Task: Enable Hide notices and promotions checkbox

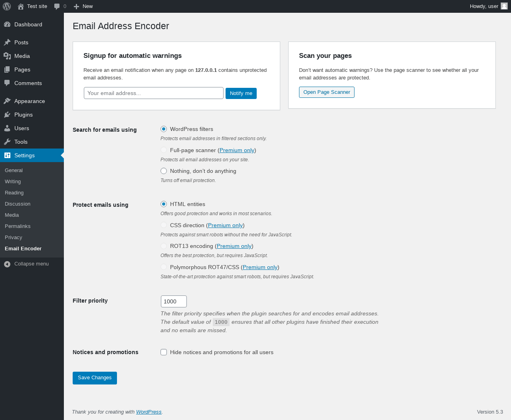Action: 164,352
